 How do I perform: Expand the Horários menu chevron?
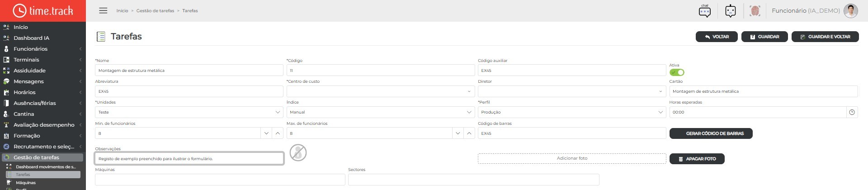pos(80,92)
